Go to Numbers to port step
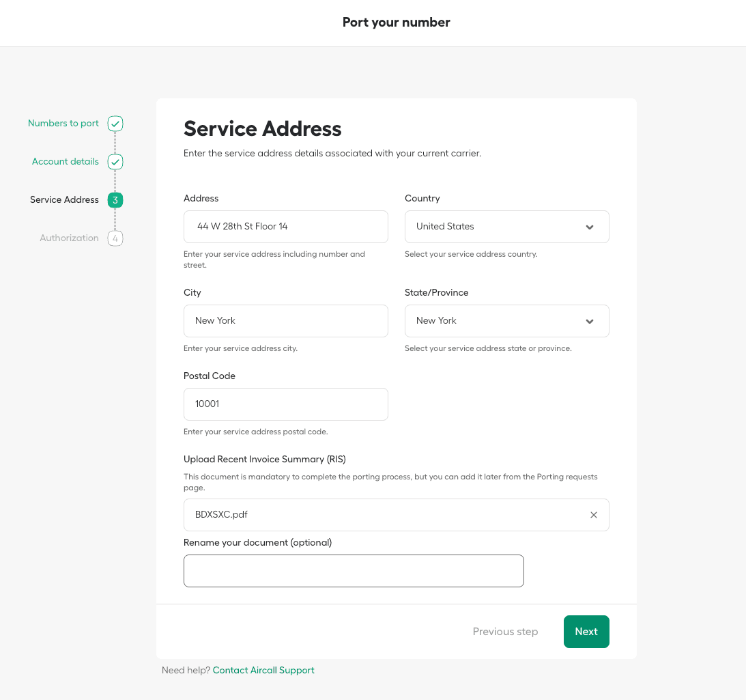 click(x=63, y=124)
